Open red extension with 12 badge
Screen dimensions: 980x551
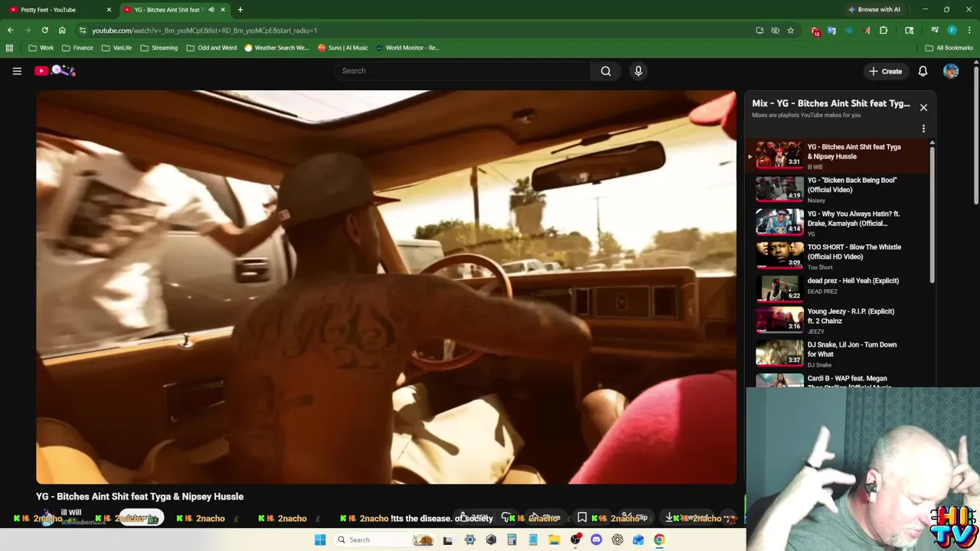(x=816, y=31)
